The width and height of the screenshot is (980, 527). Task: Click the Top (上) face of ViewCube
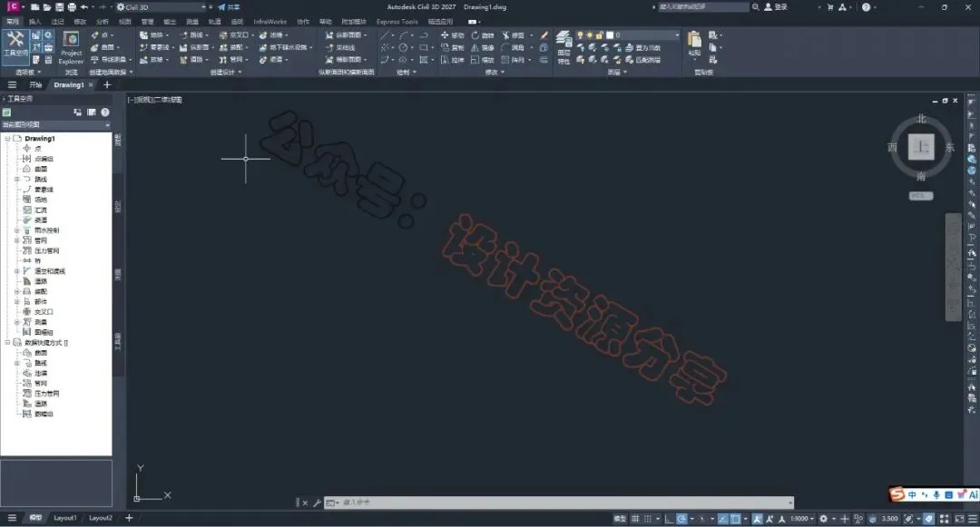point(921,147)
